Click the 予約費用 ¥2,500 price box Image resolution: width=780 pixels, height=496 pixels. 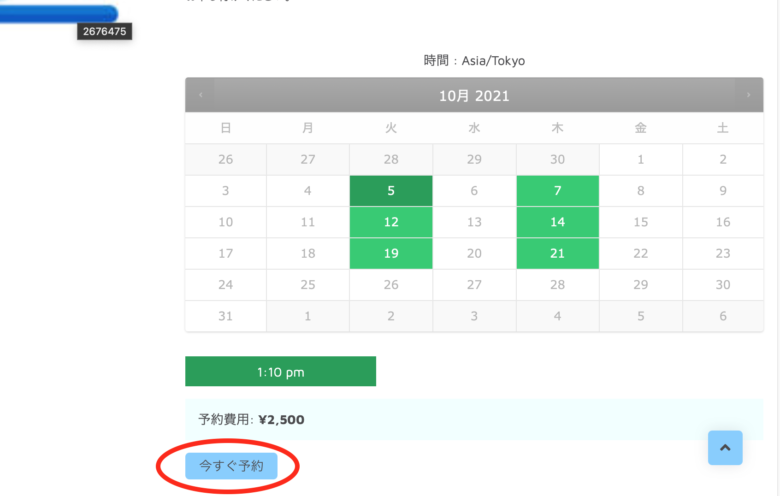pos(474,420)
